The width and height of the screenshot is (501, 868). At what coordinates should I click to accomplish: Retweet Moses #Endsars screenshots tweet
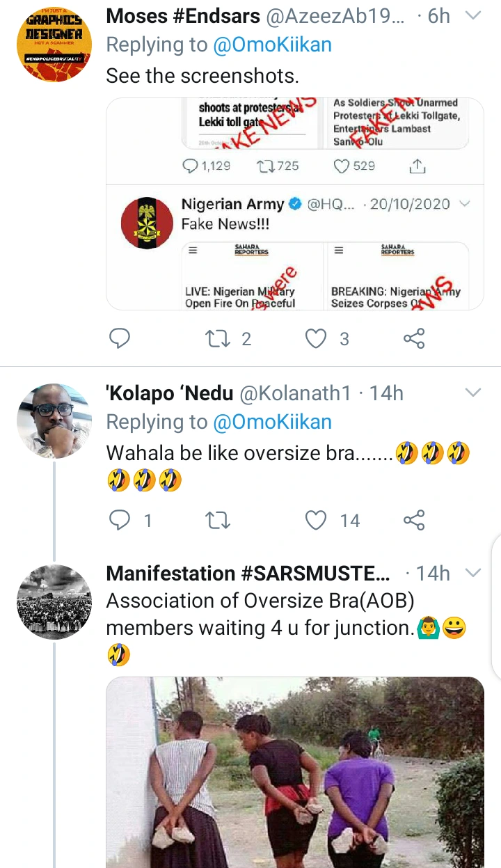tap(218, 338)
